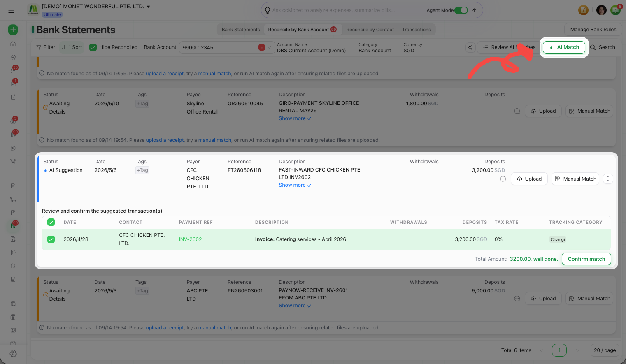Switch to Bank Statements tab
Image resolution: width=626 pixels, height=364 pixels.
click(x=241, y=30)
